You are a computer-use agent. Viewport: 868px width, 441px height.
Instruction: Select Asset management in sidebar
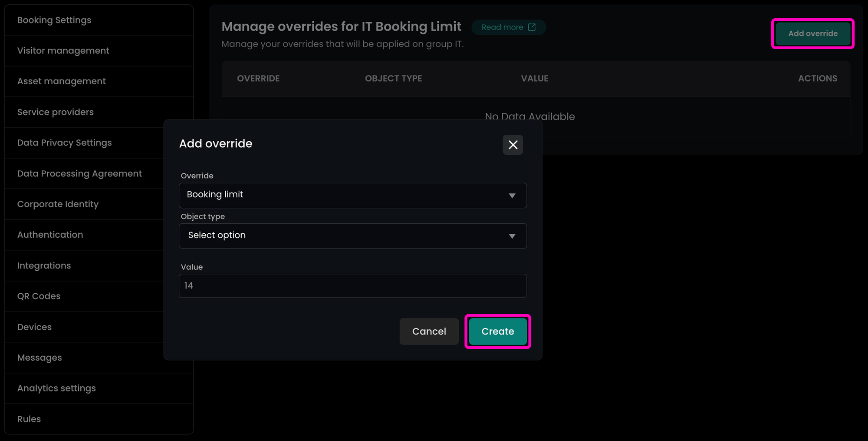(61, 81)
